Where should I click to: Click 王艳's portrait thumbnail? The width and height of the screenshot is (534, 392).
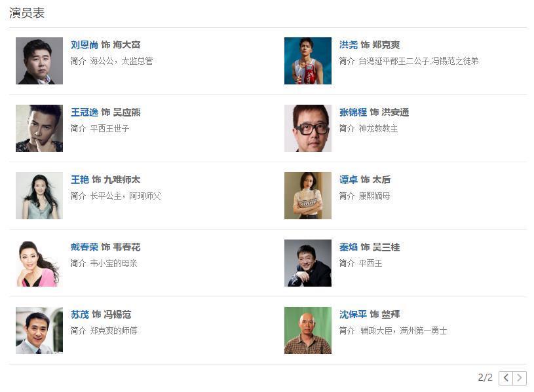(39, 196)
